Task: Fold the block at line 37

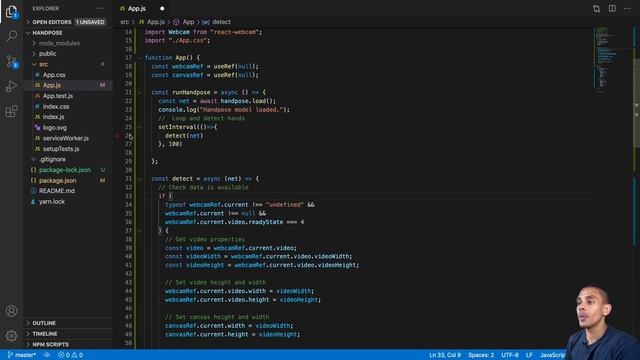Action: click(139, 231)
